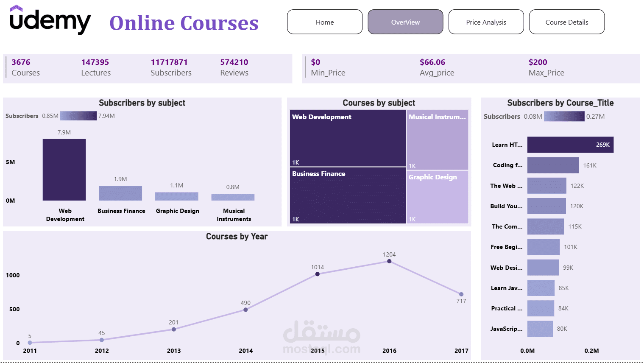This screenshot has height=363, width=644.
Task: Select the Business Finance bar showing 1.9M
Action: 120,193
